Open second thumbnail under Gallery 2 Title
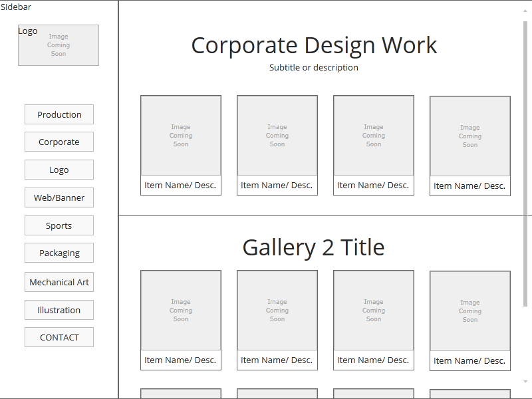Screen dimensions: 532x399 [x=277, y=311]
